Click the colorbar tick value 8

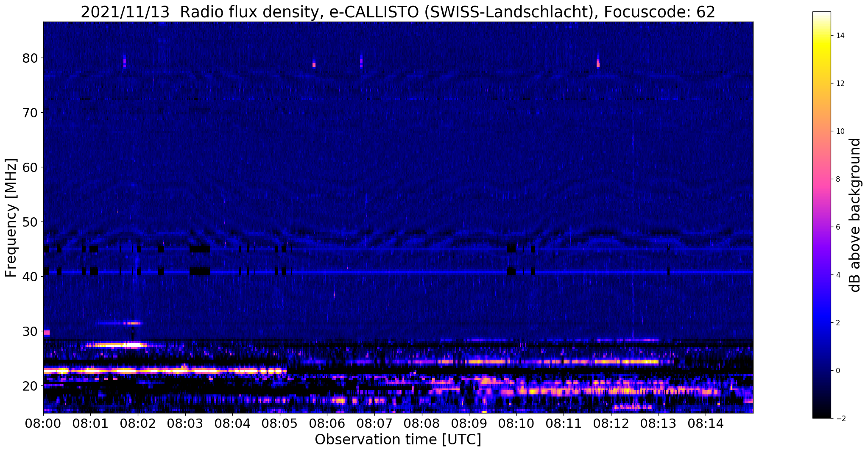point(837,179)
